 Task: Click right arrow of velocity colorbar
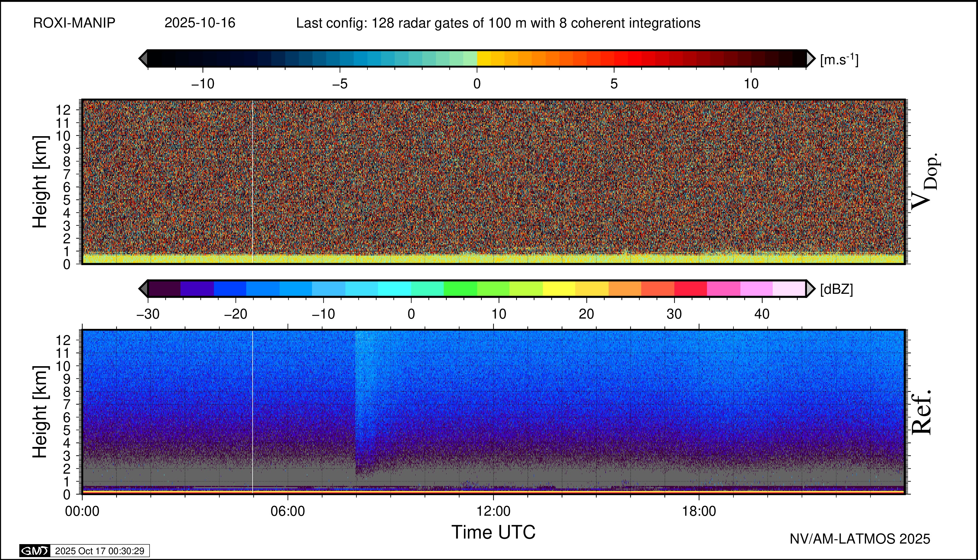point(810,58)
